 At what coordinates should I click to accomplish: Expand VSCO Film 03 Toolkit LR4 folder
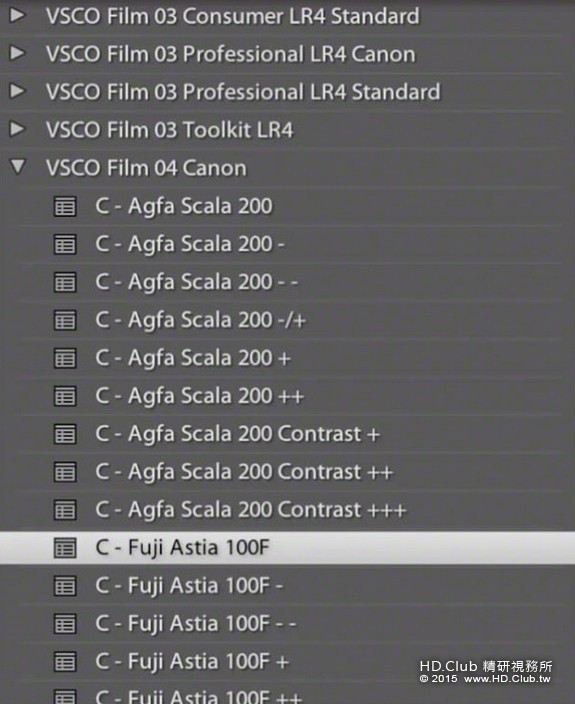[18, 129]
